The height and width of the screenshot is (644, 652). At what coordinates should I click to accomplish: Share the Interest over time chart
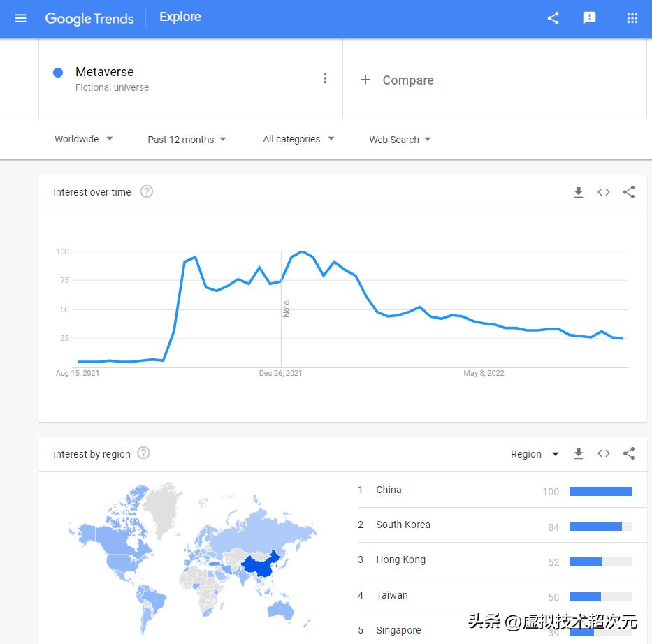[628, 192]
